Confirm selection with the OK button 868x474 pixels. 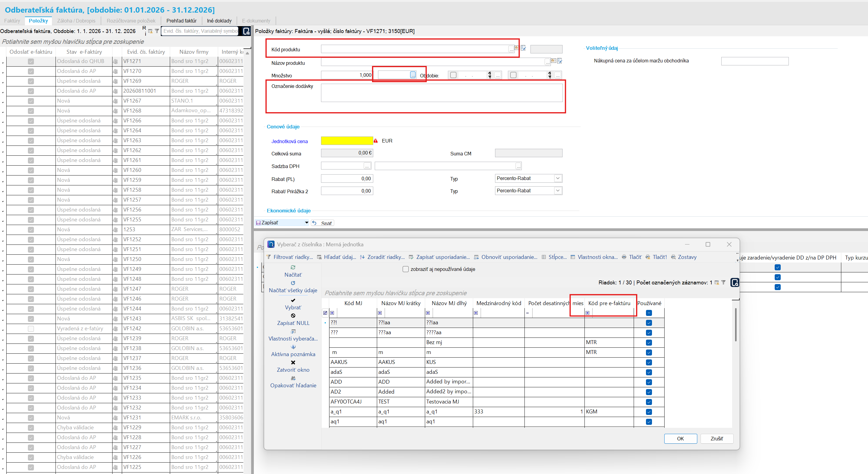pyautogui.click(x=680, y=439)
